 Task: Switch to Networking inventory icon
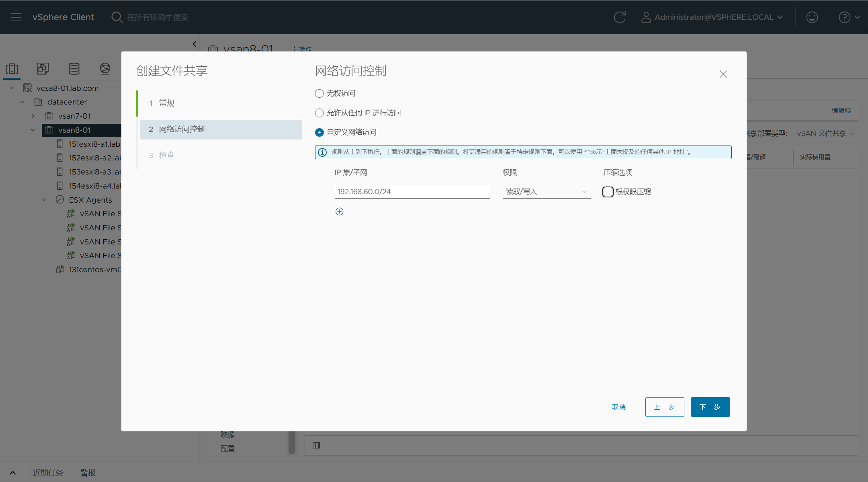[x=105, y=69]
